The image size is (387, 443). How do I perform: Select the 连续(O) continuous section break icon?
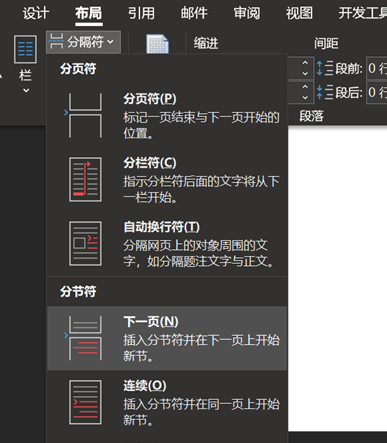click(85, 402)
